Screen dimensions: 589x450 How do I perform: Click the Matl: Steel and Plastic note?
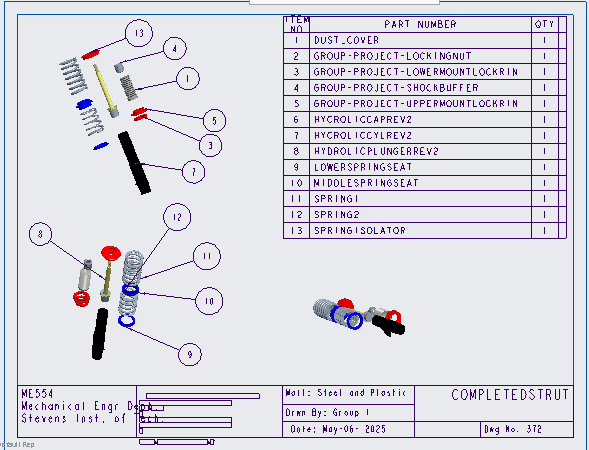tap(346, 393)
